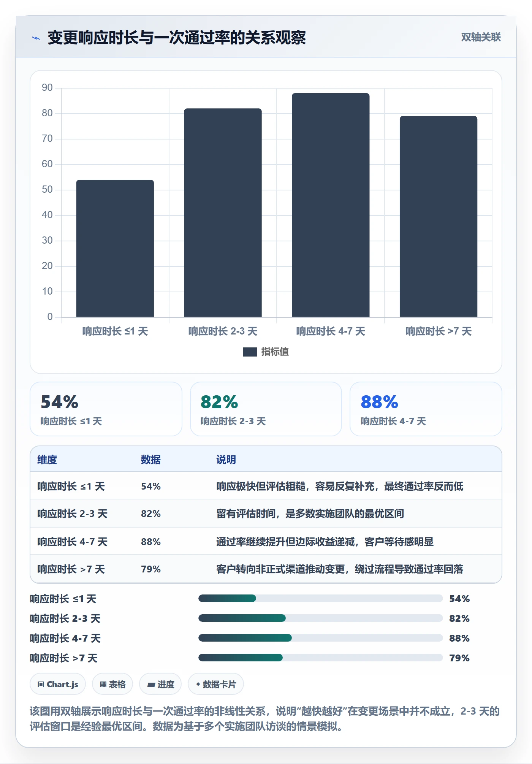Click the 82% cell in the table
Viewport: 532px width, 764px height.
151,514
